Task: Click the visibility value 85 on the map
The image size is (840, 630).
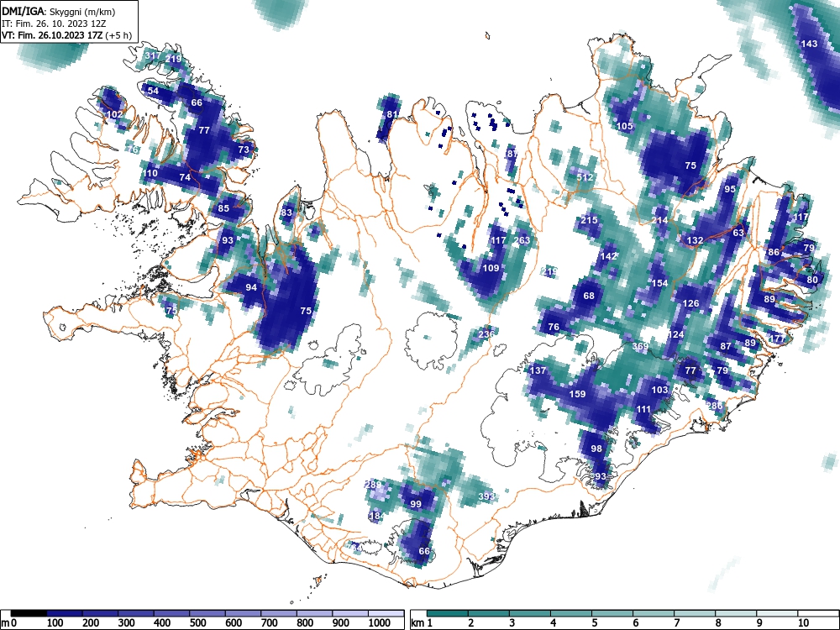Action: 223,208
